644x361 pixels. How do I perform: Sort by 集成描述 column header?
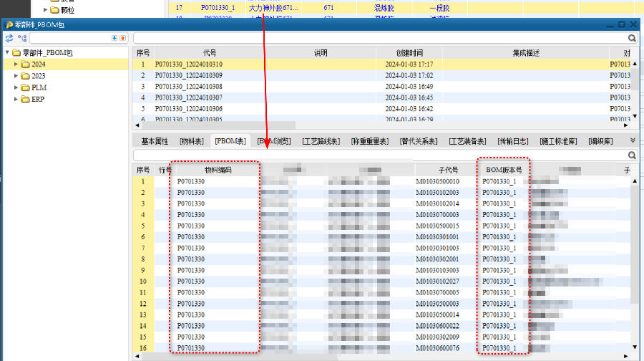click(x=526, y=52)
